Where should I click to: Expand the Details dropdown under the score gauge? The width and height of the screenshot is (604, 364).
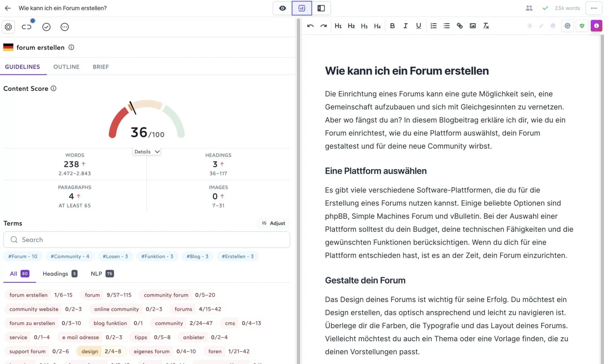147,151
